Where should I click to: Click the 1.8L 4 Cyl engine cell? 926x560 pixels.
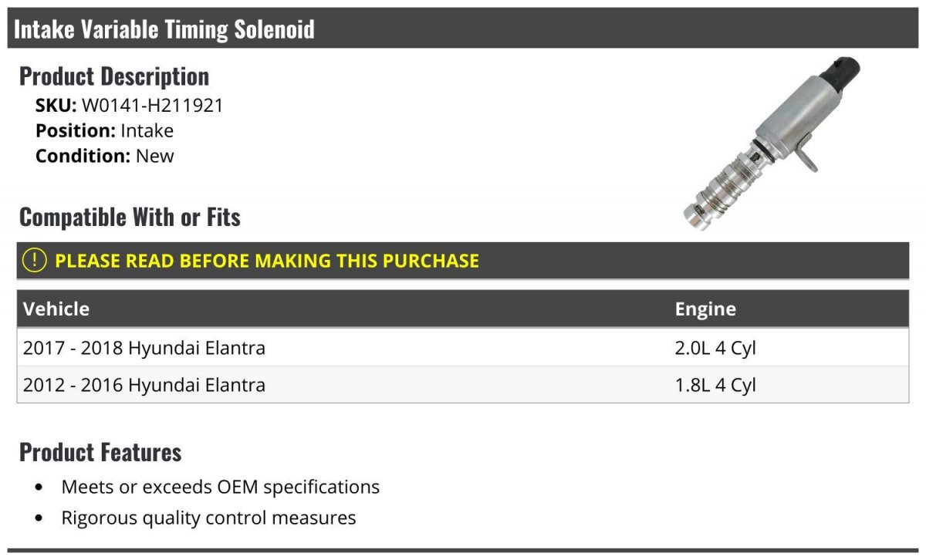(x=715, y=385)
